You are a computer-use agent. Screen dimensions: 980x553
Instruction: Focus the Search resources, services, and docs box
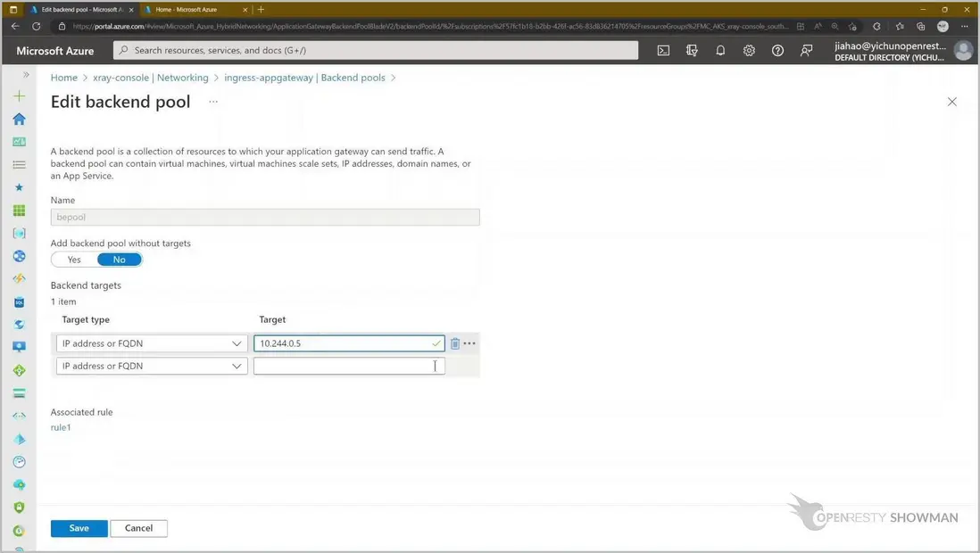click(376, 50)
